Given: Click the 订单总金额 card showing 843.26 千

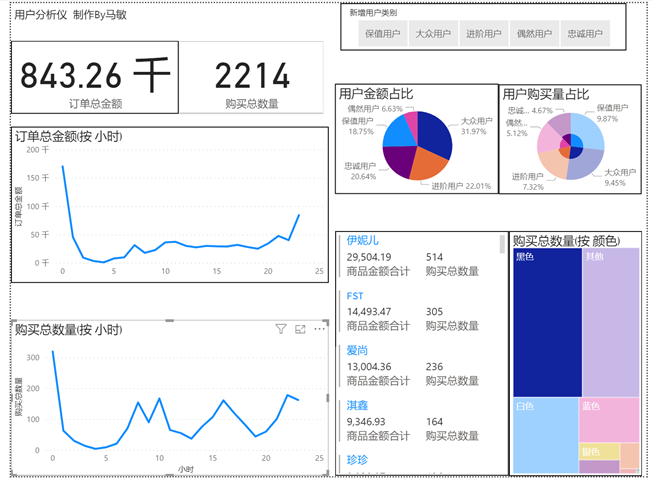Looking at the screenshot, I should 95,77.
